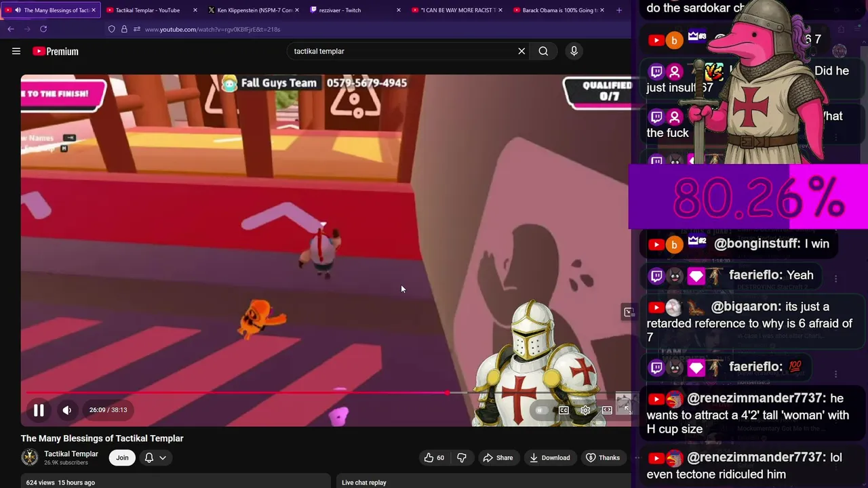Pause the video playback
Viewport: 868px width, 488px height.
(39, 410)
